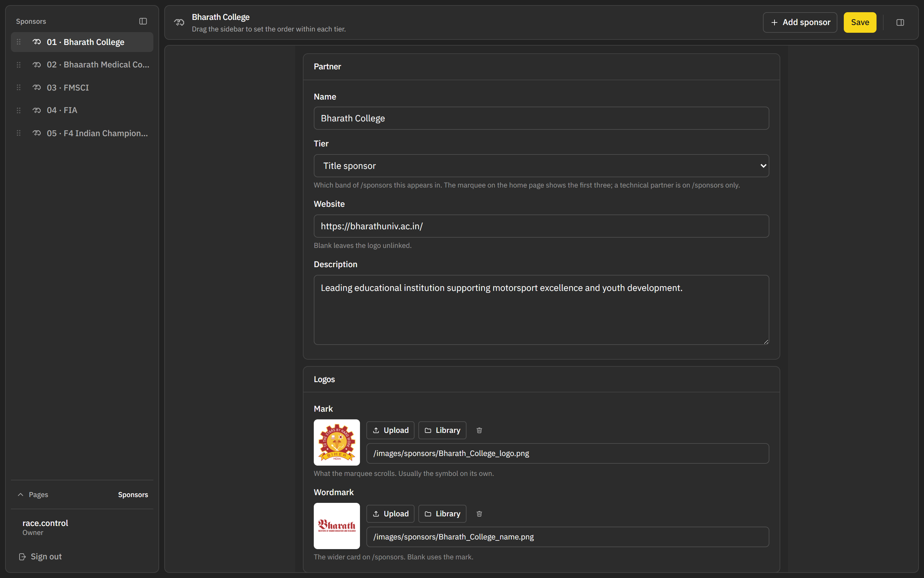Click inside the Description text area
This screenshot has height=578, width=924.
541,310
